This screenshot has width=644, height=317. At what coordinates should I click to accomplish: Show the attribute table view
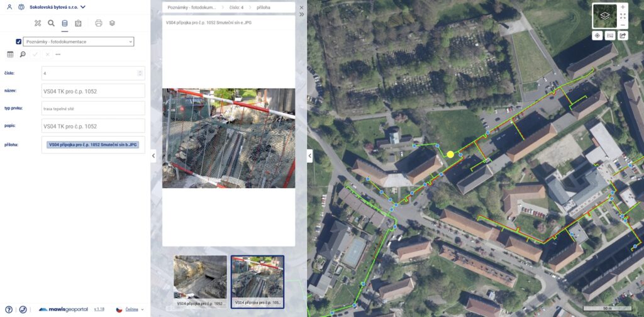tap(10, 55)
